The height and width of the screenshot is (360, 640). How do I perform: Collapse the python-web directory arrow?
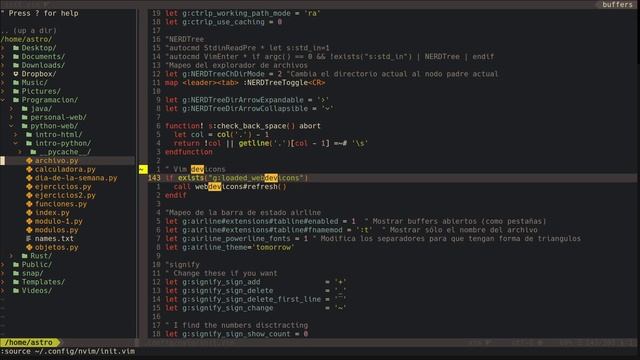click(x=11, y=126)
